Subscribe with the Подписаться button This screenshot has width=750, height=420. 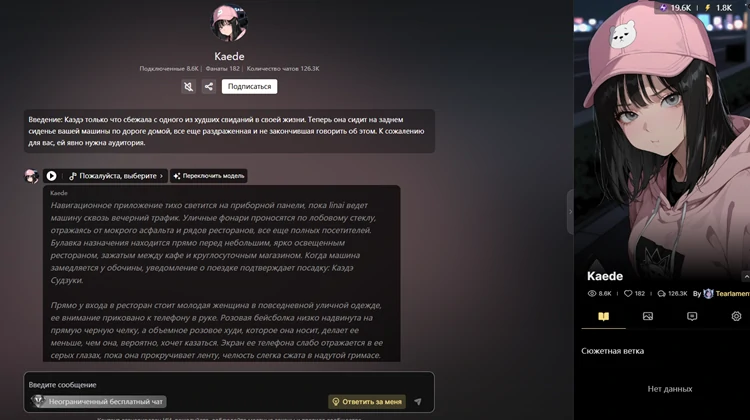click(x=249, y=87)
